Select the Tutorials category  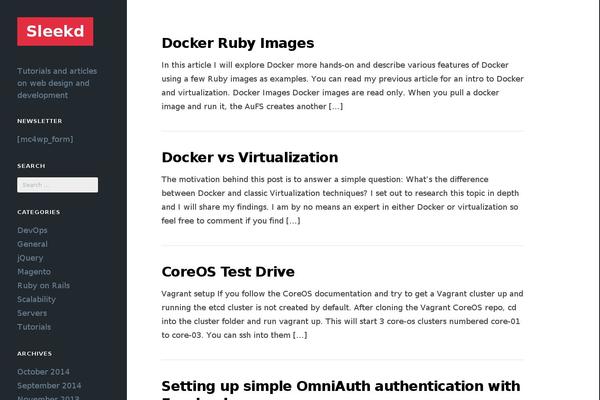tap(34, 327)
